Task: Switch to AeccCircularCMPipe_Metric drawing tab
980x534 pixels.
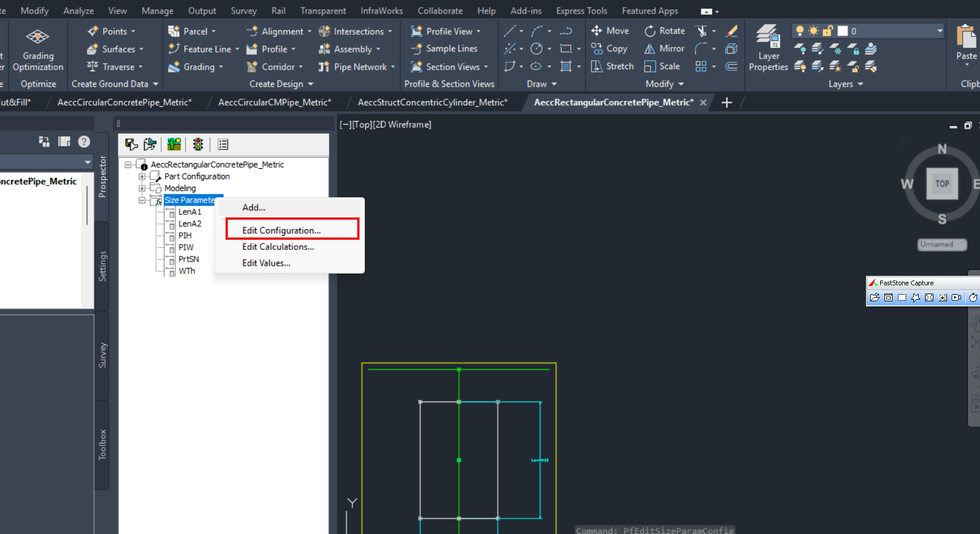Action: (275, 102)
